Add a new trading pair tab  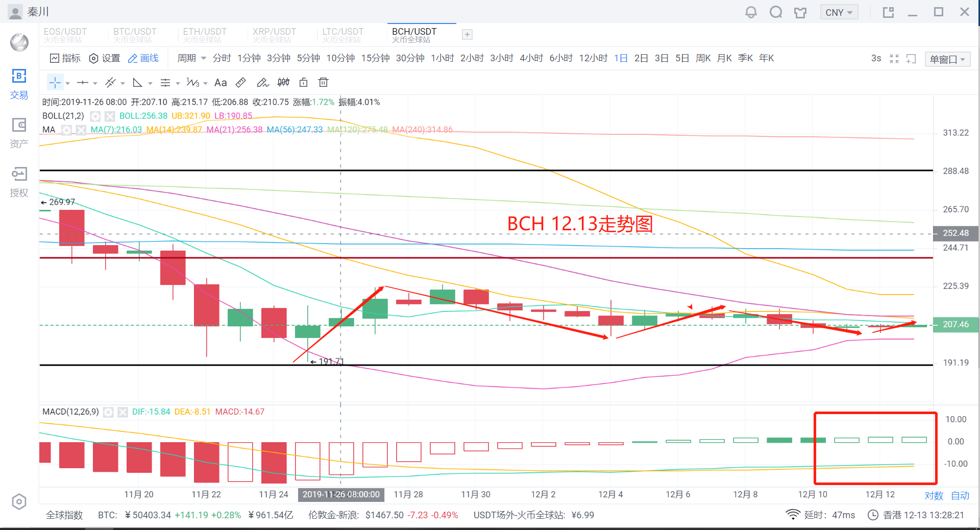pos(467,34)
